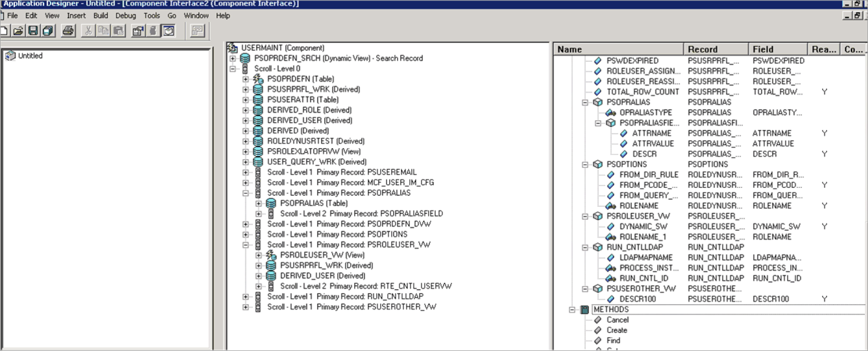Open the Tools menu
868x351 pixels.
(151, 15)
